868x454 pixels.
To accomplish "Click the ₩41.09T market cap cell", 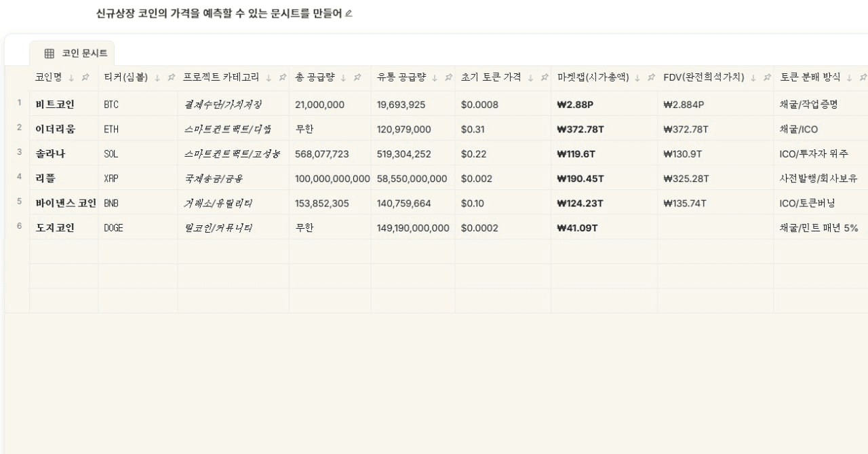I will point(604,227).
